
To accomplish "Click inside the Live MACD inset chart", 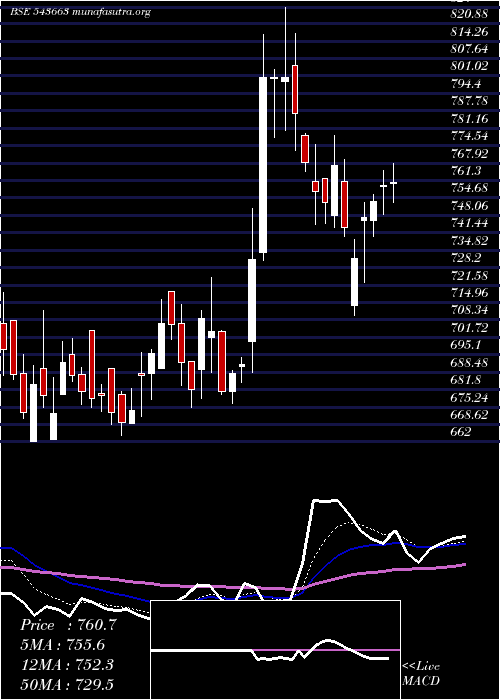I will click(x=275, y=650).
